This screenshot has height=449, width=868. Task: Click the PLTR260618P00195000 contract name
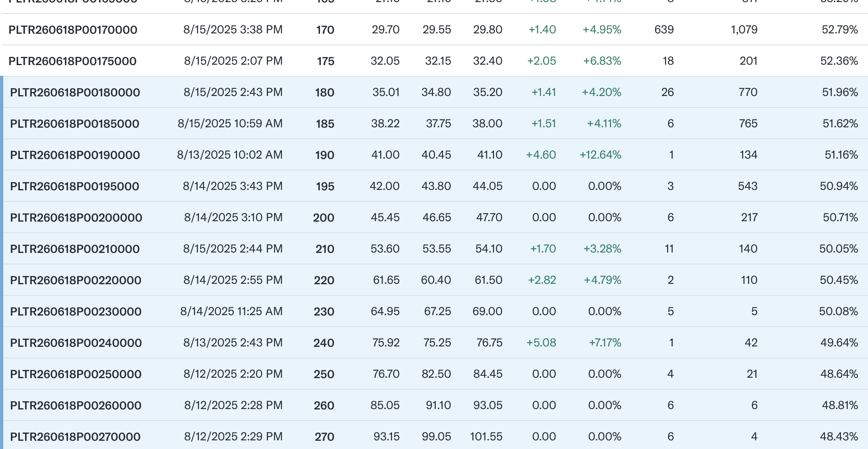75,186
